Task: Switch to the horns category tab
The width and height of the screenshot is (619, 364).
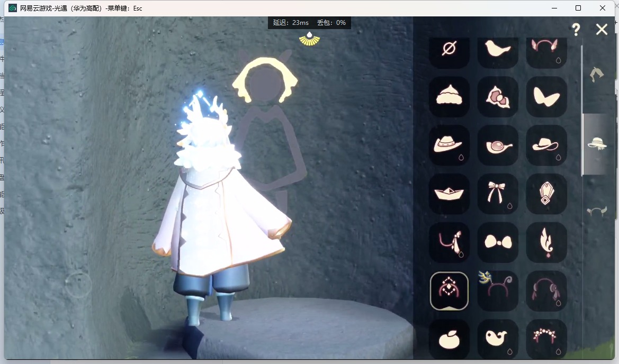Action: coord(597,212)
